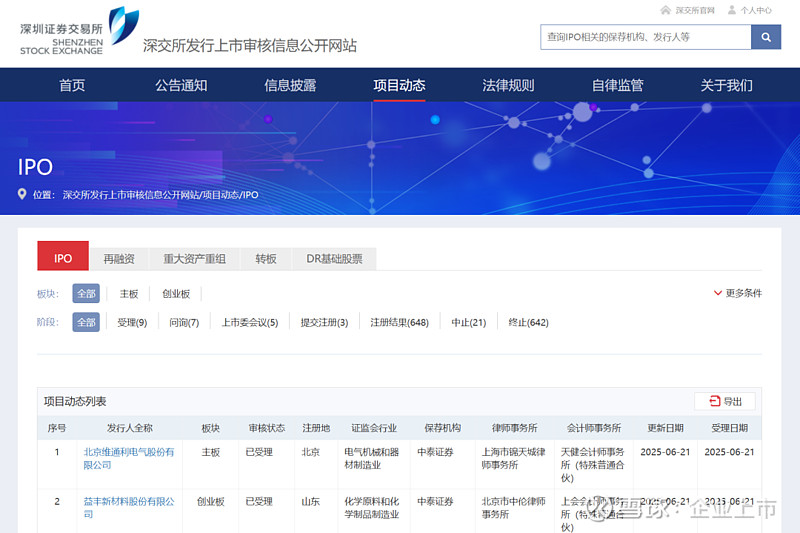This screenshot has width=800, height=533.
Task: Switch to the 再融资 tab
Action: click(119, 259)
